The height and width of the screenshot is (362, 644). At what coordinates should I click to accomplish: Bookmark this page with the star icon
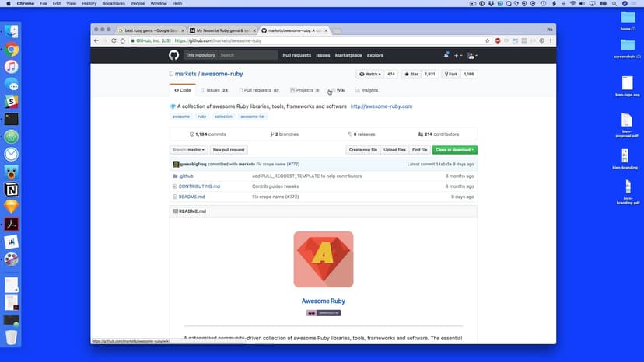(x=488, y=40)
